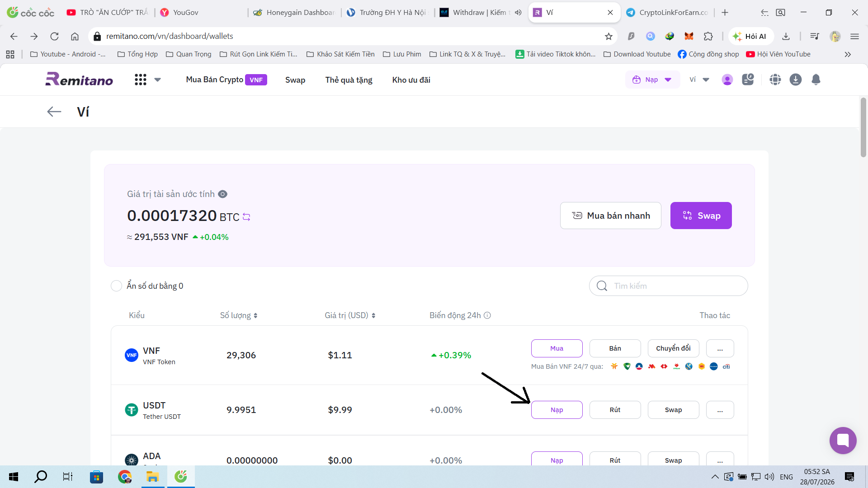
Task: Open the apps grid menu icon
Action: [141, 80]
